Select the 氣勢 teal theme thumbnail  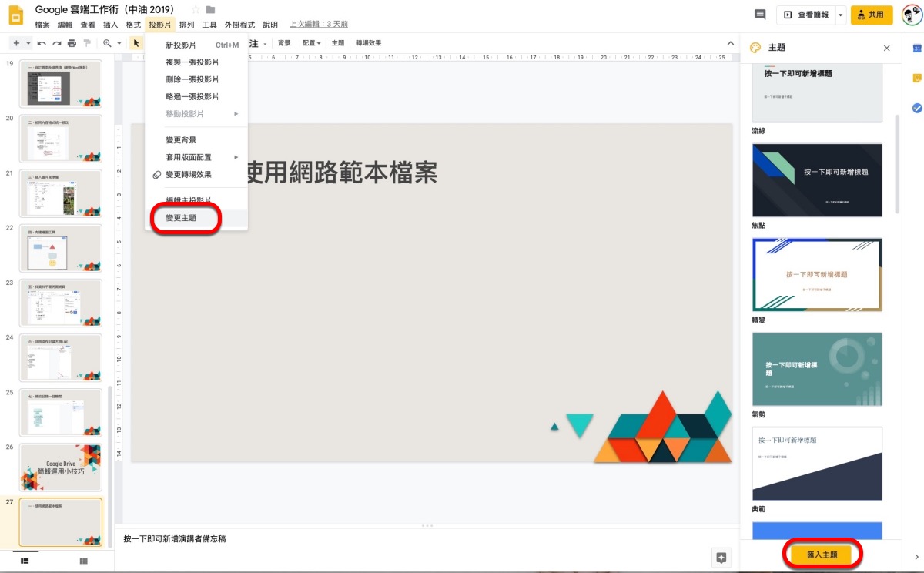coord(817,369)
